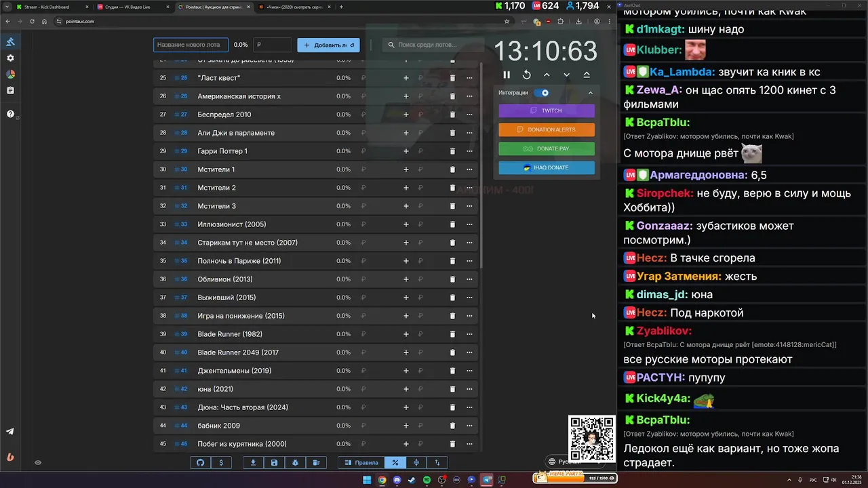Toggle the Интеграции switch
The height and width of the screenshot is (488, 868).
tap(542, 93)
